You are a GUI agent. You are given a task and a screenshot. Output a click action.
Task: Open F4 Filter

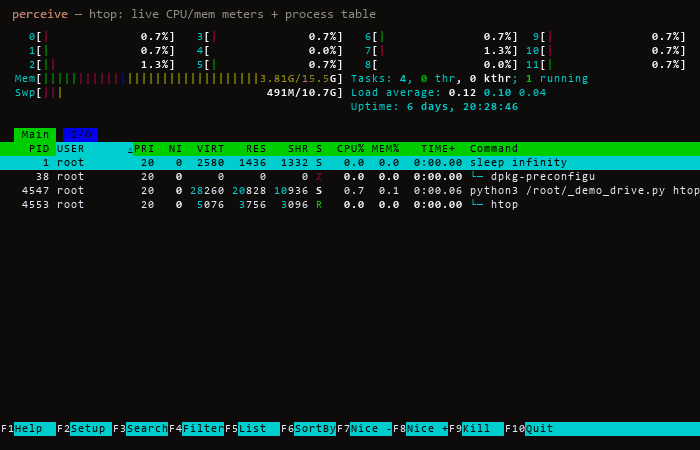pyautogui.click(x=196, y=429)
